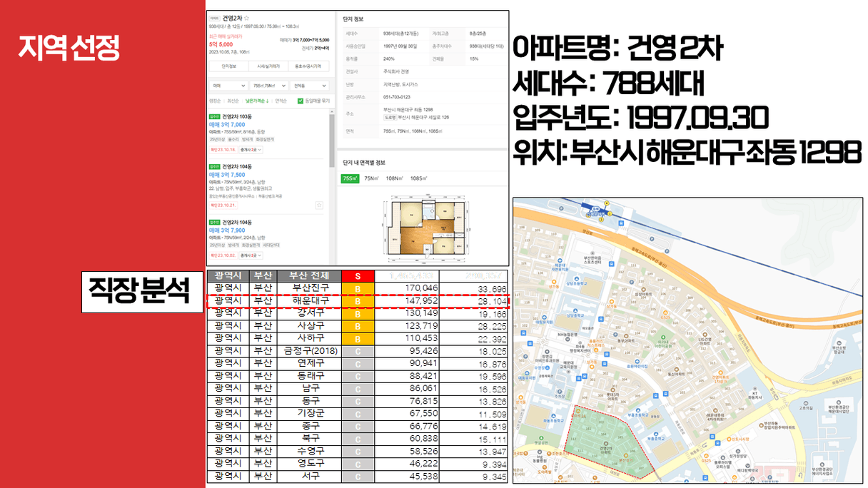
Task: Select the 부산진구 cell in the table
Action: point(309,288)
